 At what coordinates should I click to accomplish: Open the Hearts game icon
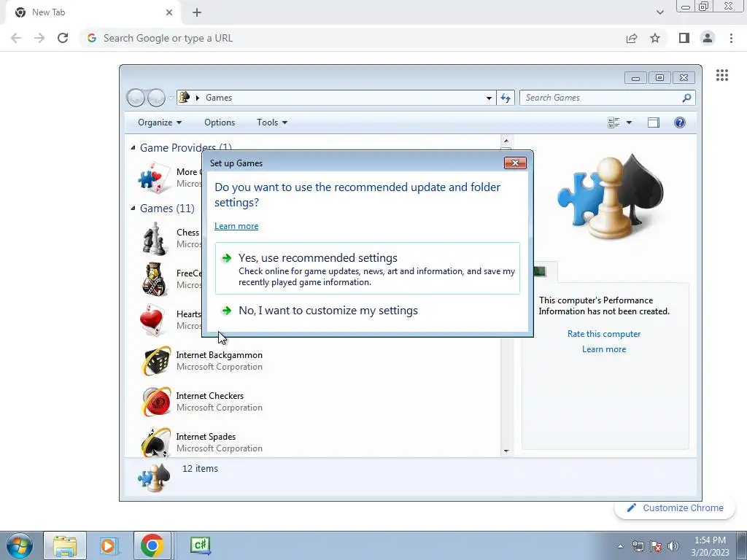(153, 320)
